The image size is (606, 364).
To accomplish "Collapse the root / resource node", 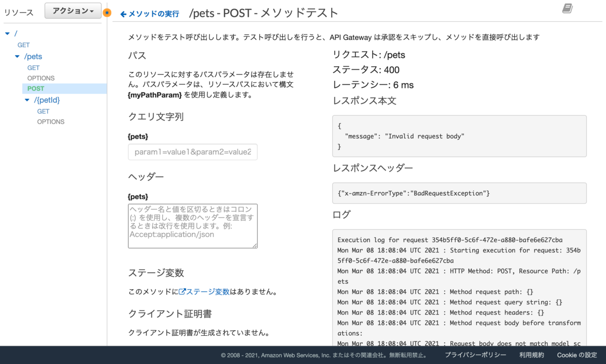I will click(x=7, y=34).
